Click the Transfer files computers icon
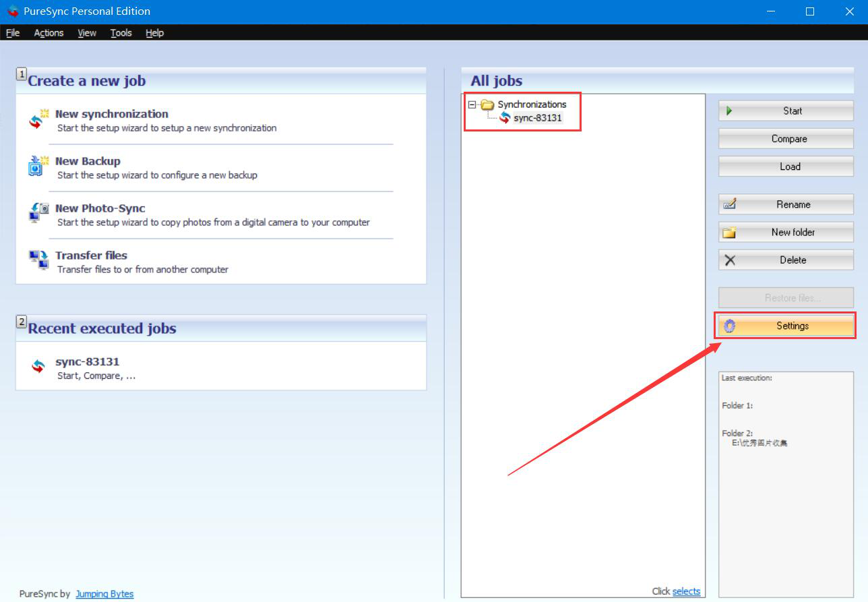This screenshot has width=868, height=602. [38, 260]
